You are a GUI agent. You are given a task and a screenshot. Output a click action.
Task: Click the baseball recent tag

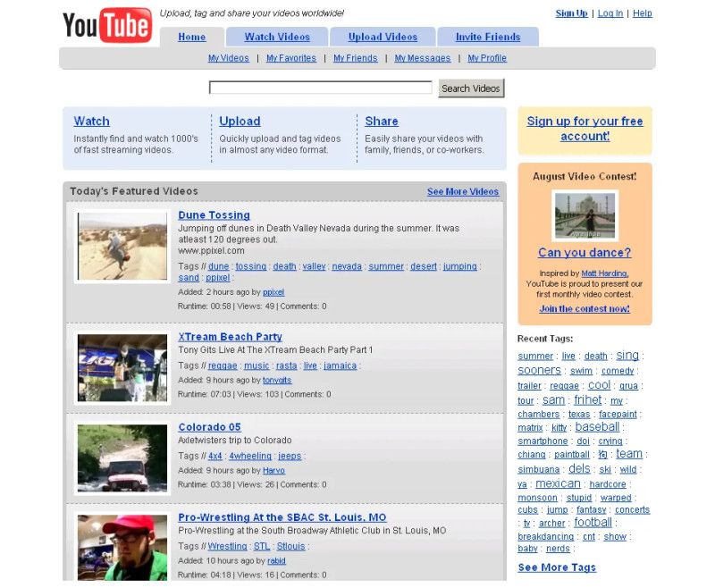coord(597,426)
